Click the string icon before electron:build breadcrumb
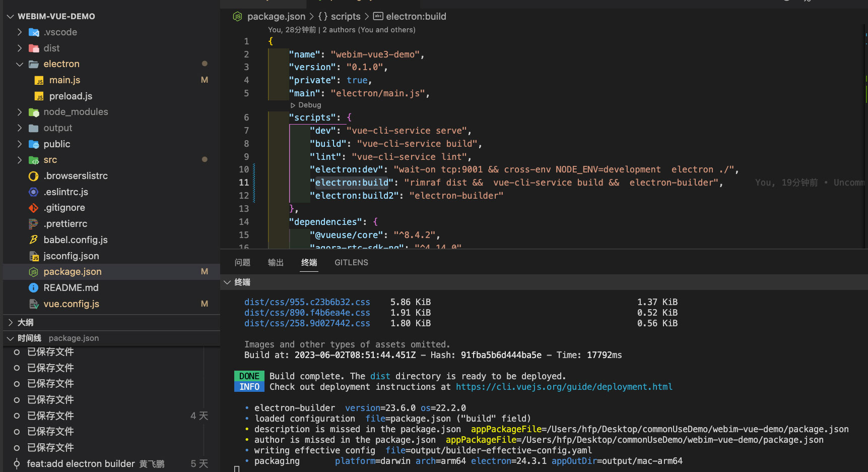Screen dimensions: 868x472 378,17
